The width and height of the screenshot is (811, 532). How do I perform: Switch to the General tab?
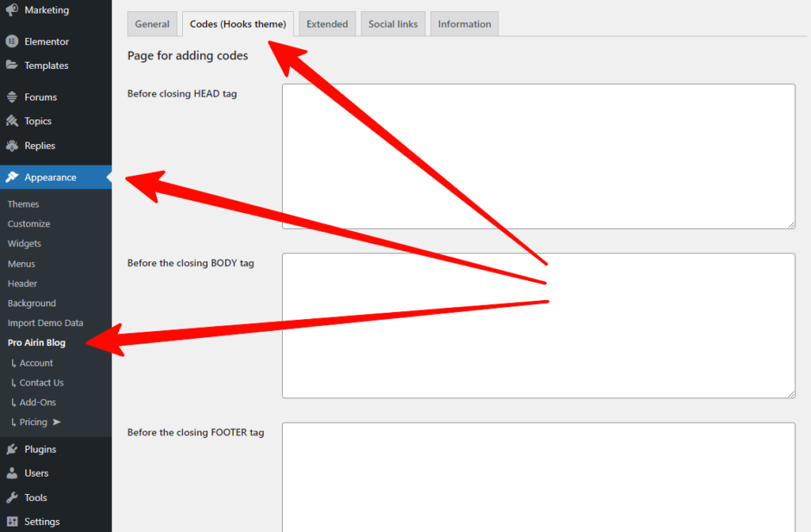point(152,24)
